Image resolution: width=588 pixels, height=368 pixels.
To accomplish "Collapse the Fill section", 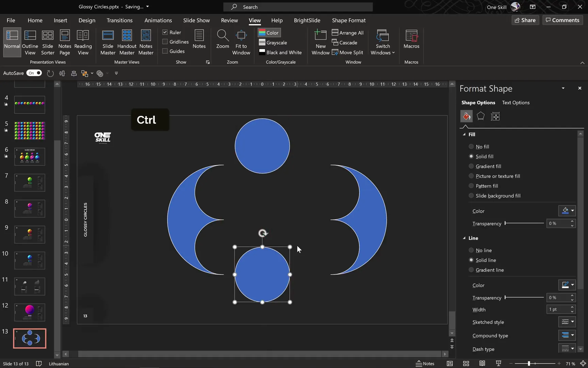I will (464, 134).
